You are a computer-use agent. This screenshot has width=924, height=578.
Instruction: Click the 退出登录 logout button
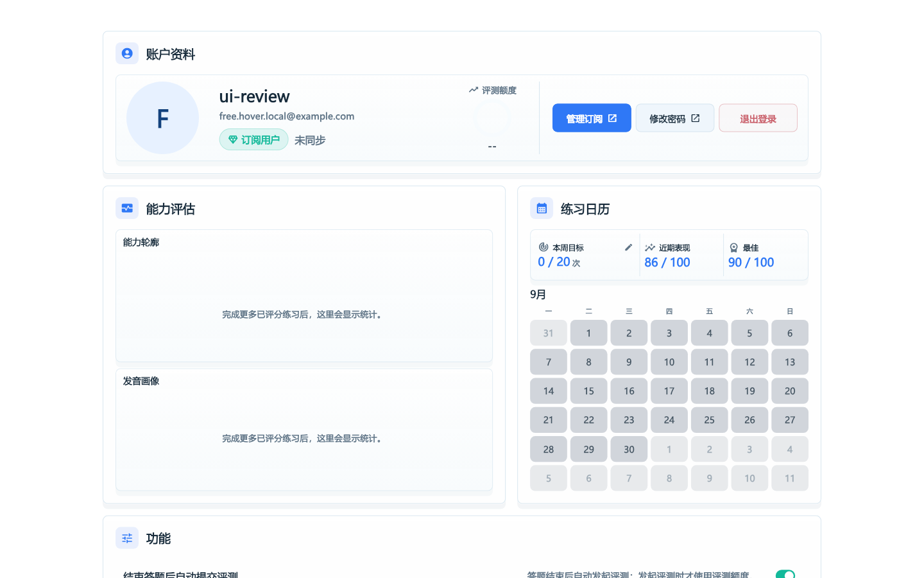[758, 118]
